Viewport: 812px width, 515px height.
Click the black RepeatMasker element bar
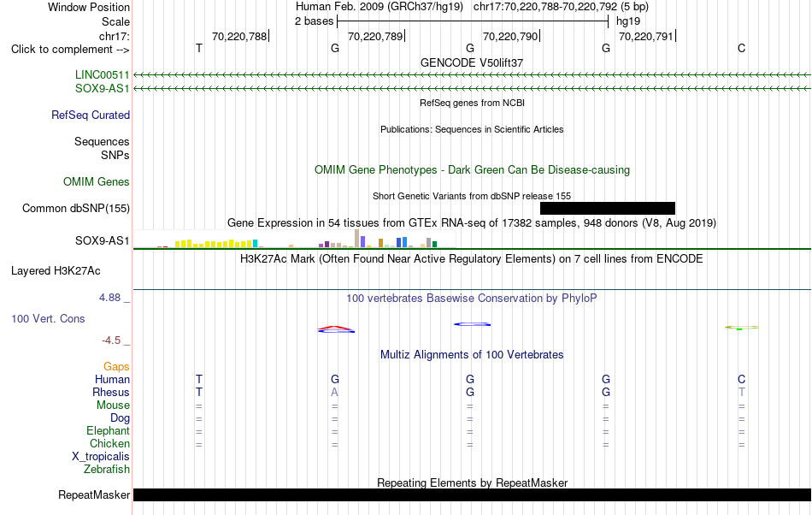473,494
